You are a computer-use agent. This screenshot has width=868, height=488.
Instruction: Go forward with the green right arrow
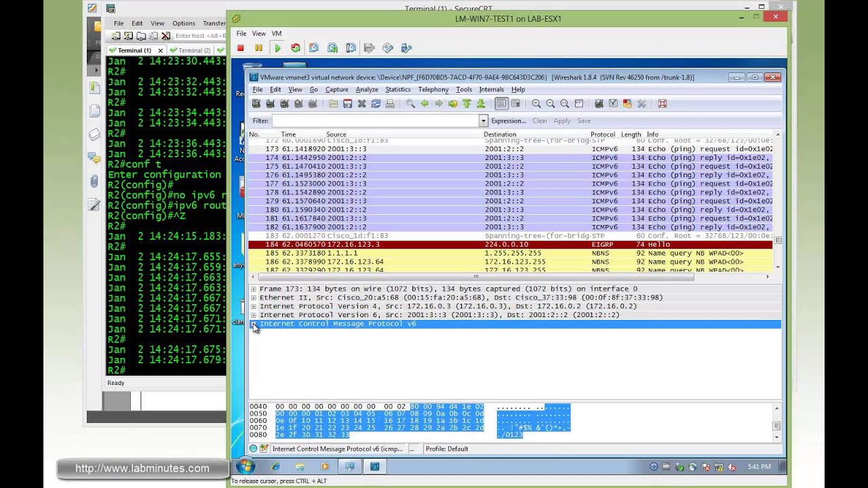(439, 104)
